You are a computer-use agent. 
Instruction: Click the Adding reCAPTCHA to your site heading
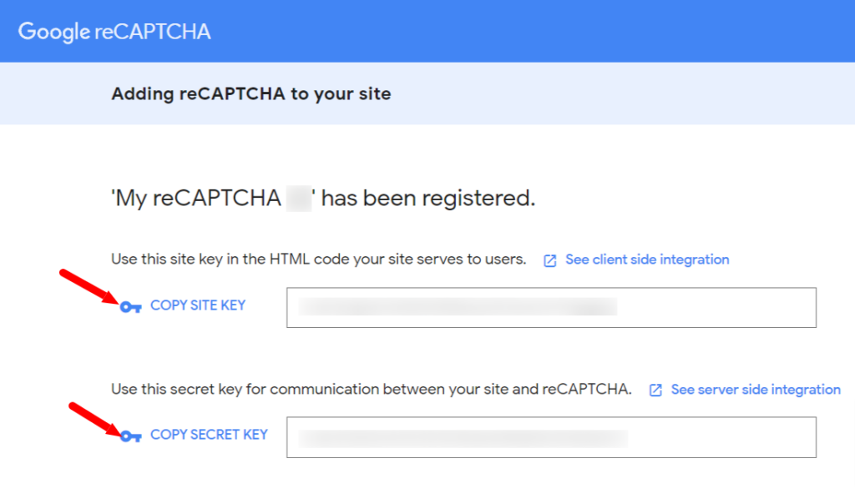coord(251,93)
